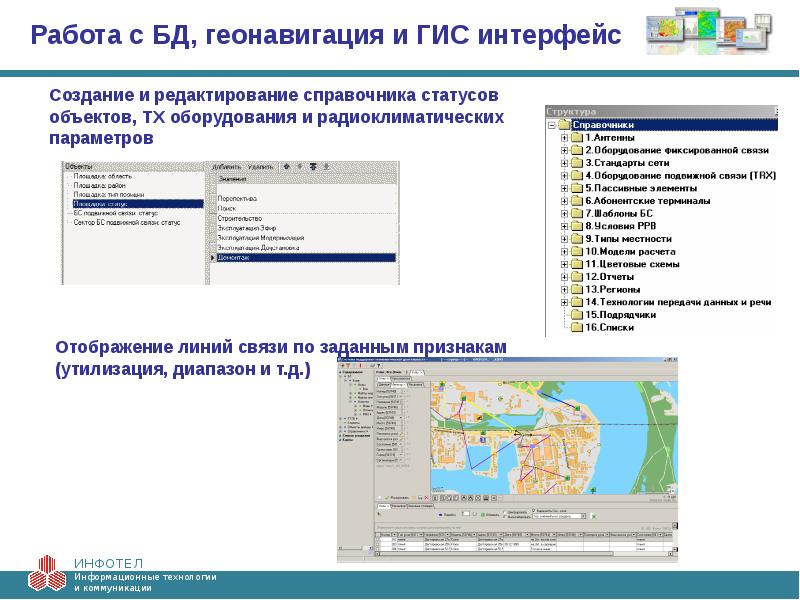Click the '10.Модели расчета' folder icon
The height and width of the screenshot is (600, 800).
tap(577, 251)
